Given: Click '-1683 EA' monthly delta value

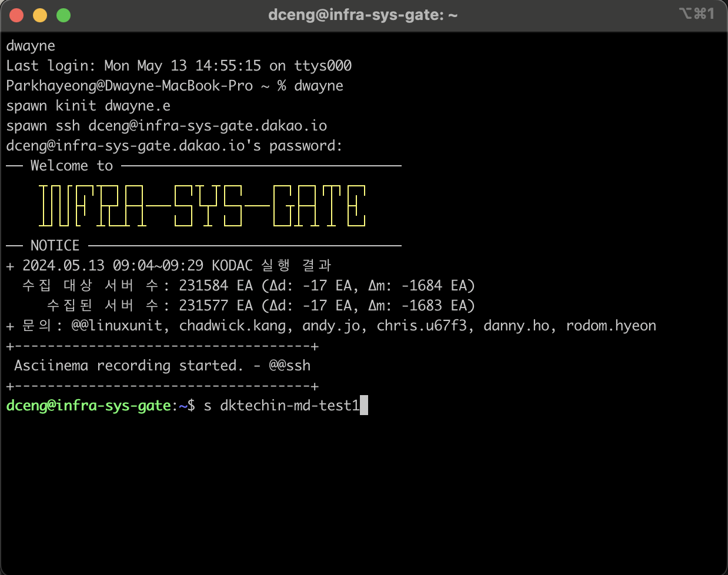Looking at the screenshot, I should click(434, 306).
